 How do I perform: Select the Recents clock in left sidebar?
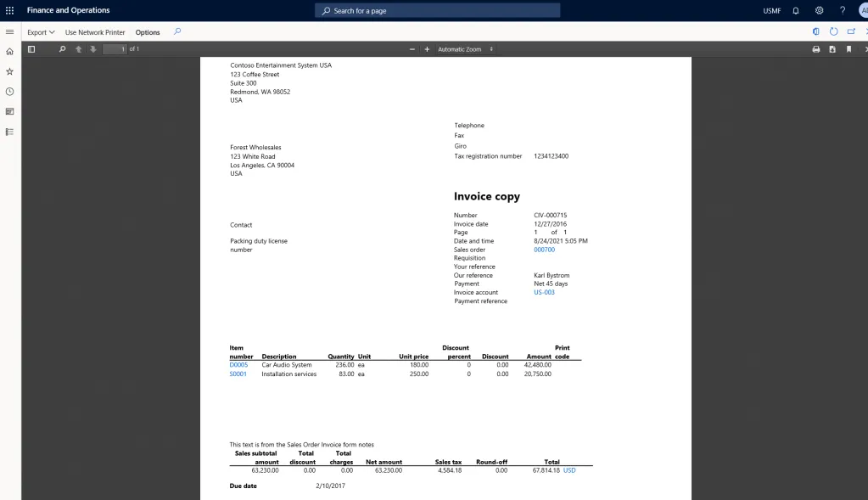[9, 91]
